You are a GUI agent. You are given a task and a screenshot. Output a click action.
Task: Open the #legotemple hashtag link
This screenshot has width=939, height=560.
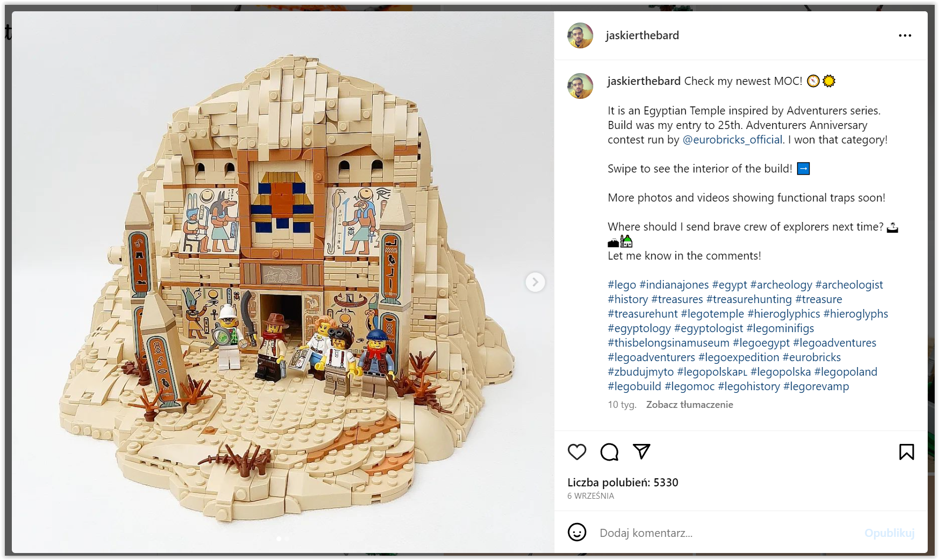[x=713, y=314]
